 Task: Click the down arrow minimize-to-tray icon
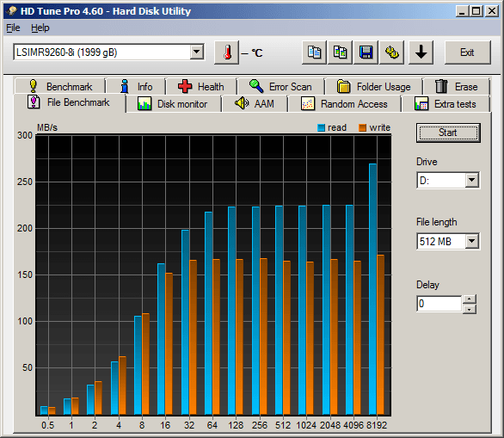[x=421, y=52]
